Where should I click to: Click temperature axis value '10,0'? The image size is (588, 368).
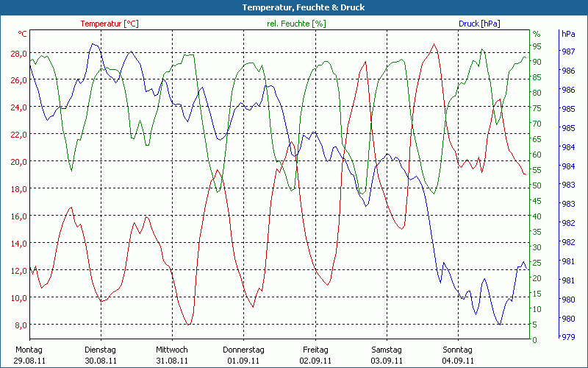pos(19,298)
